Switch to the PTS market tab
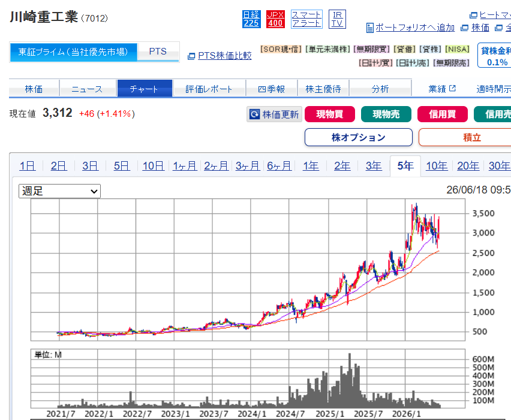 pos(158,52)
